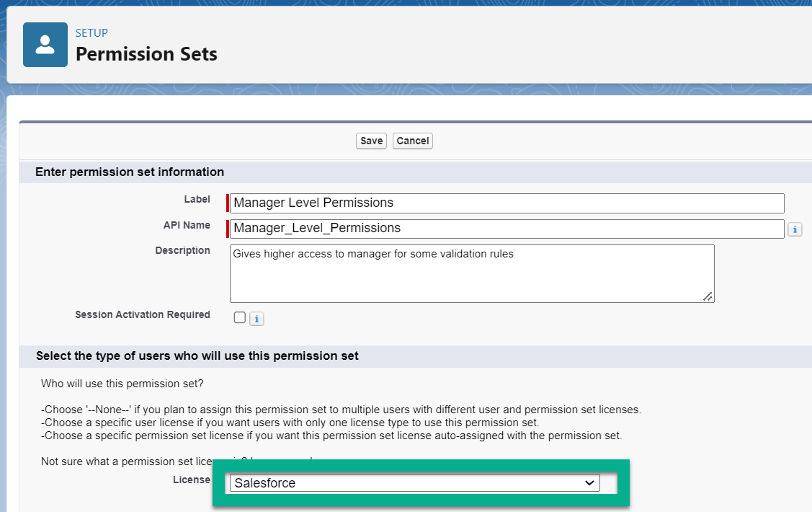
Task: Open the Permission Sets title link
Action: (147, 53)
